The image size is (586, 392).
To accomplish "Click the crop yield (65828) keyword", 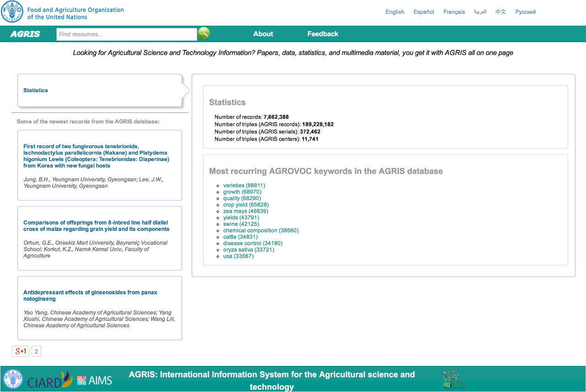I will click(x=246, y=205).
